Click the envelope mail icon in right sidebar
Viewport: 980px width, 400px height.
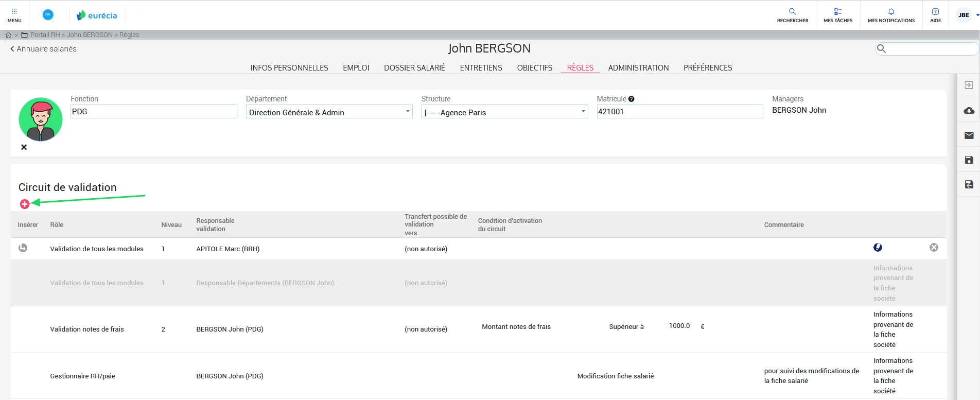[969, 135]
